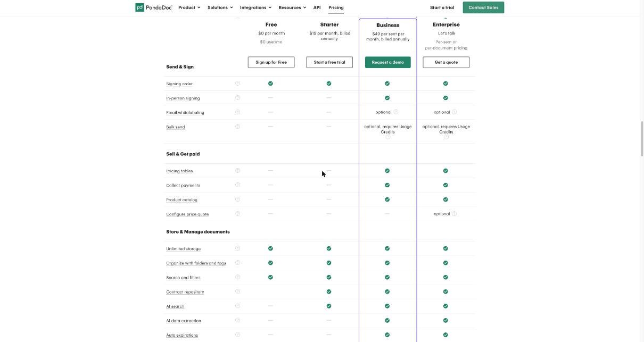Click Start a free trial button
Viewport: 644px width, 342px height.
pyautogui.click(x=329, y=62)
